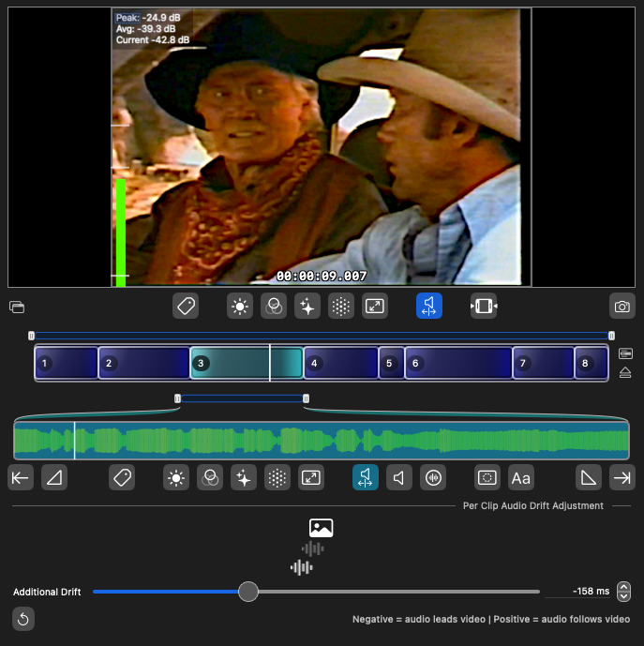The width and height of the screenshot is (644, 646).
Task: Select dotted grain tool in clip toolbar
Action: pos(277,477)
